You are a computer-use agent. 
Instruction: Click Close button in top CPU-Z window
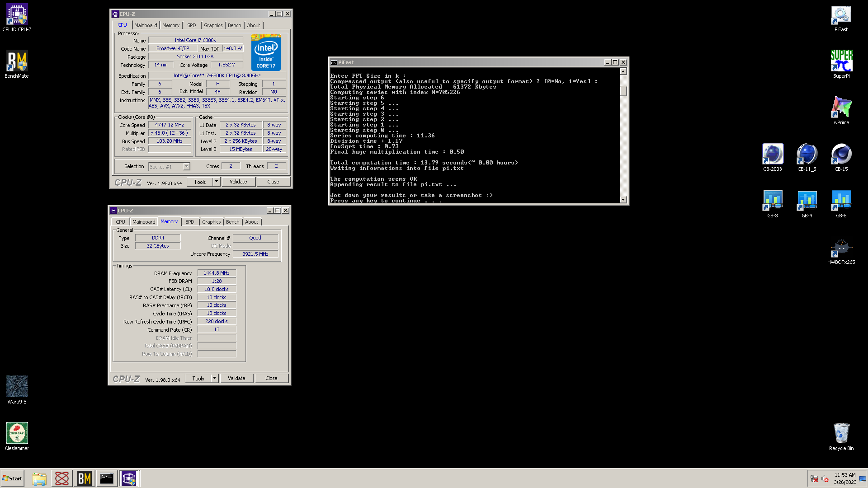[273, 182]
